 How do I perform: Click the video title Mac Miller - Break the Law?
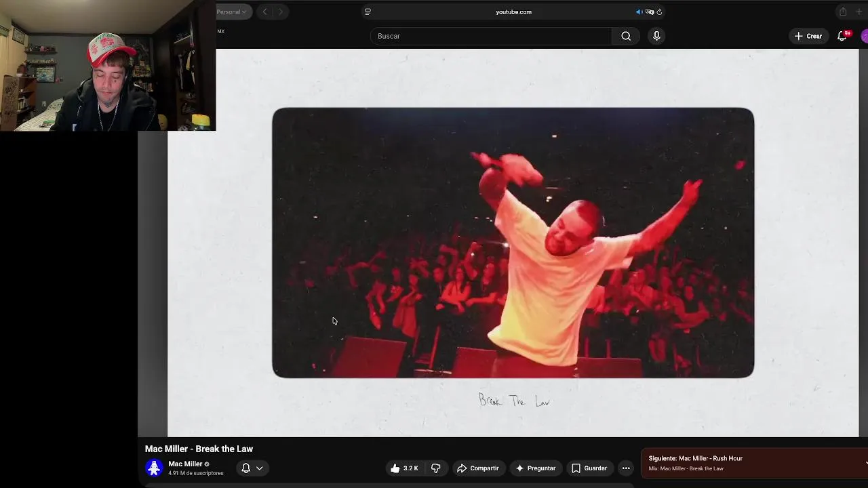[199, 449]
